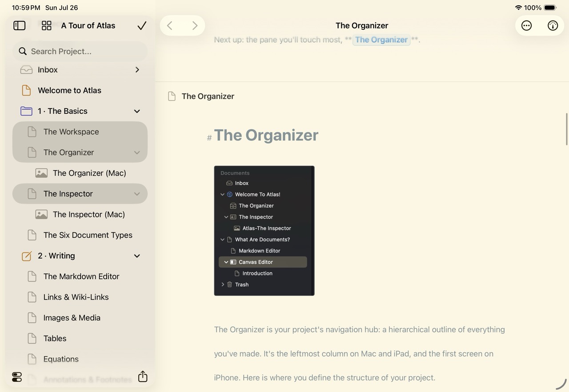The height and width of the screenshot is (392, 569).
Task: Follow The Organizer wiki-link
Action: pos(381,40)
